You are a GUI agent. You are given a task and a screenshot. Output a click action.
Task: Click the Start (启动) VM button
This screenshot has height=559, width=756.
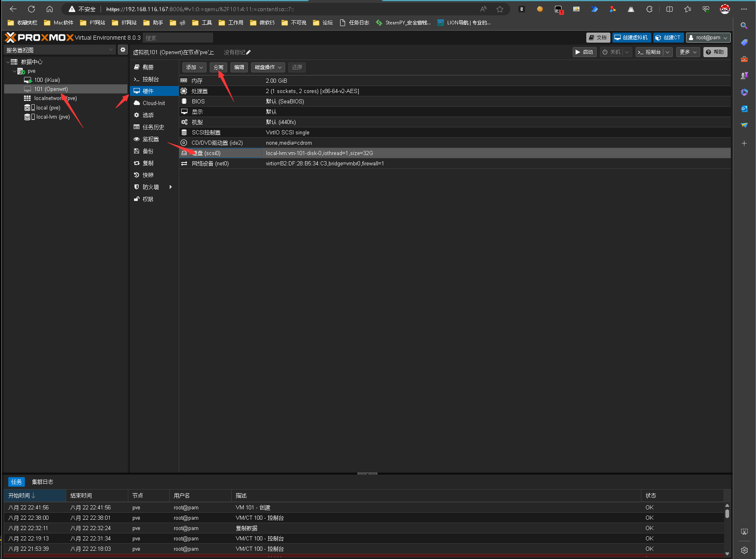click(584, 52)
